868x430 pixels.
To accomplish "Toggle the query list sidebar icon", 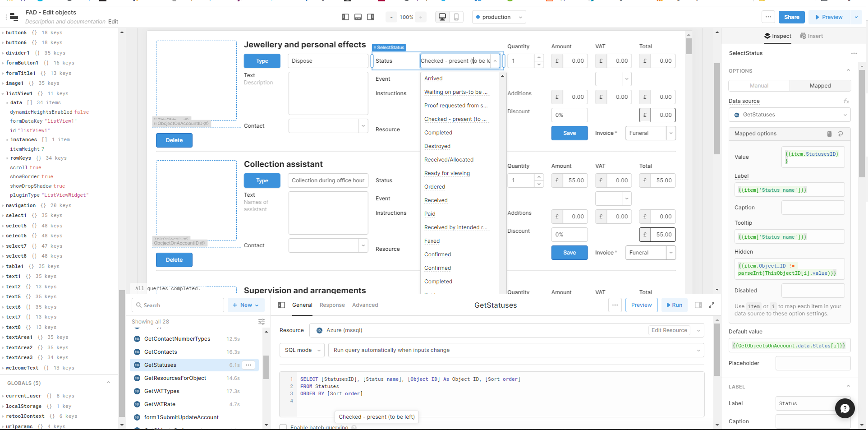I will point(281,305).
